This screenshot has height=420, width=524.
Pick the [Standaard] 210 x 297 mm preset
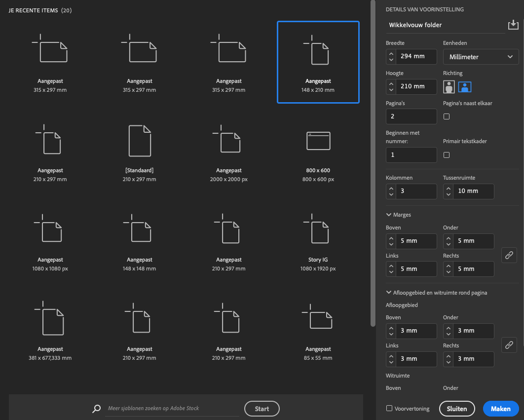(x=139, y=152)
